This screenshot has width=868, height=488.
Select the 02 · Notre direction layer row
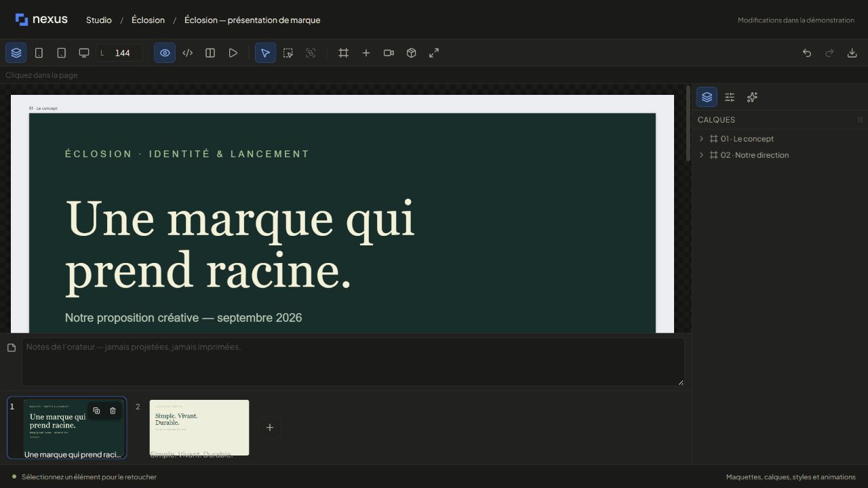coord(780,155)
